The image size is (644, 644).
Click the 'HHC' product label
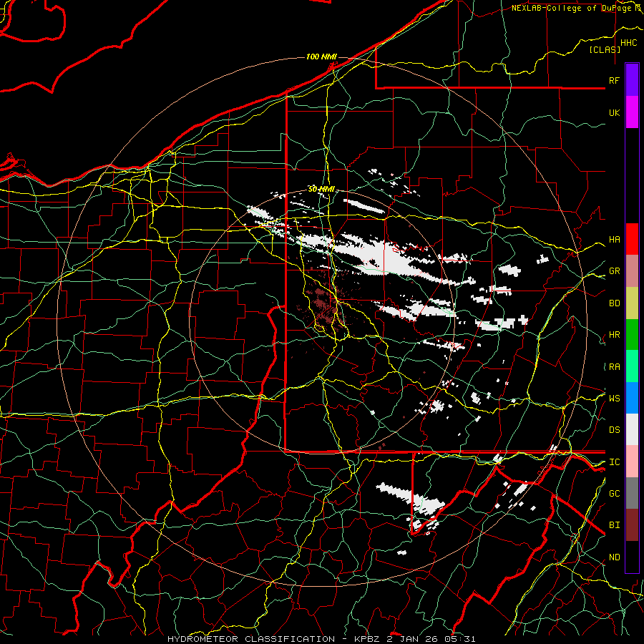[628, 43]
